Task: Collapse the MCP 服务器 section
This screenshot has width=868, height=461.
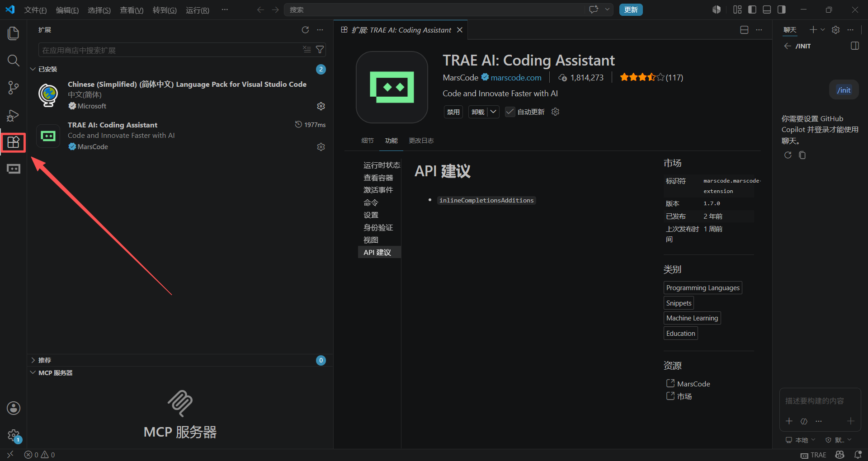Action: (33, 373)
